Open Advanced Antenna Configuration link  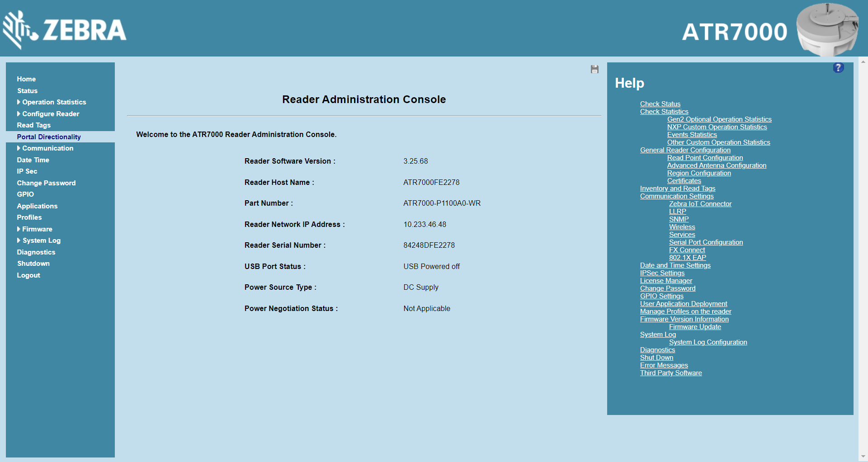tap(717, 165)
